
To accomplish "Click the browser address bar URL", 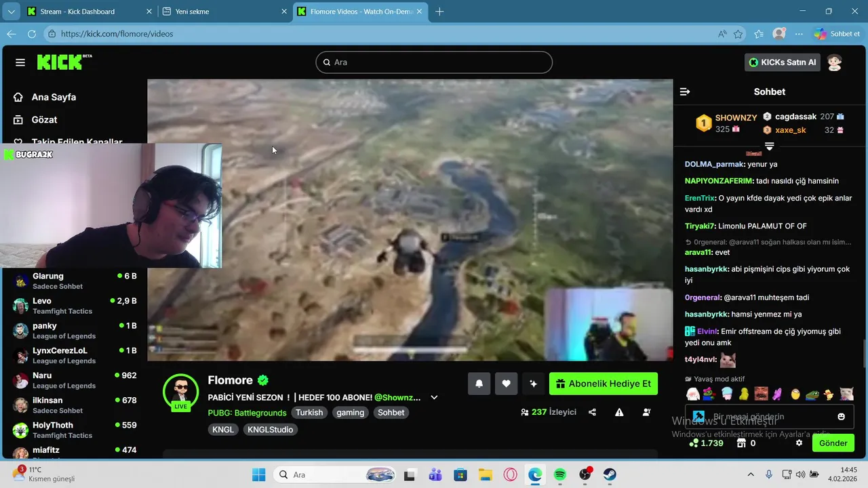I will (117, 34).
